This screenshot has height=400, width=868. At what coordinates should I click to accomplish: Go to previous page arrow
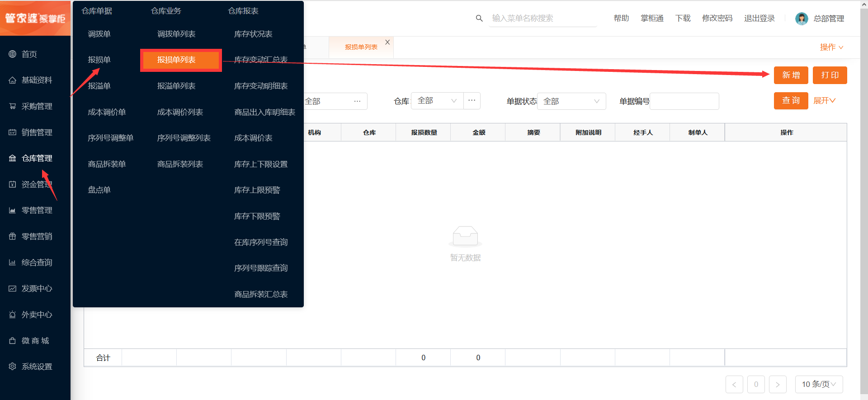coord(734,385)
